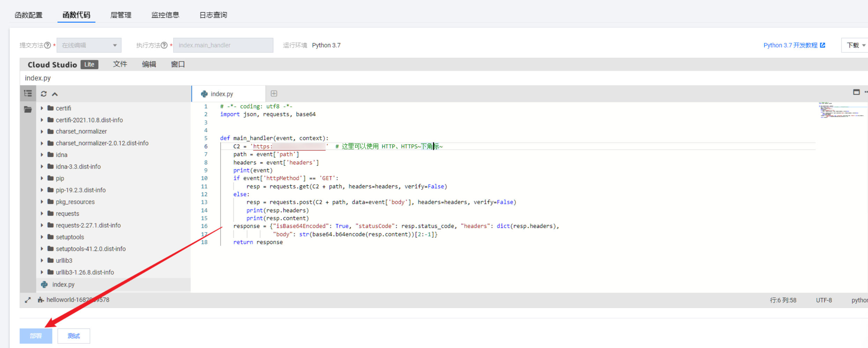This screenshot has height=348, width=868.
Task: Click the index.py breadcrumb path label
Action: (x=38, y=78)
